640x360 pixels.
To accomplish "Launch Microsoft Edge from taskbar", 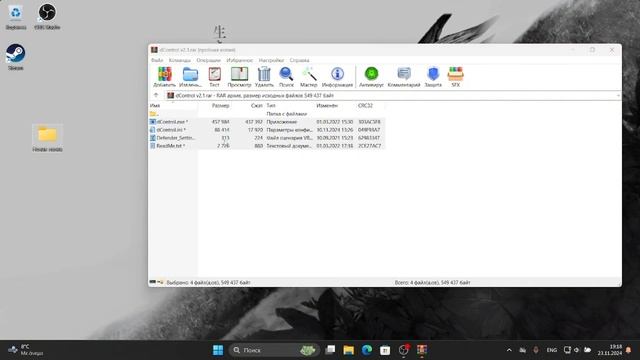I will click(x=367, y=350).
